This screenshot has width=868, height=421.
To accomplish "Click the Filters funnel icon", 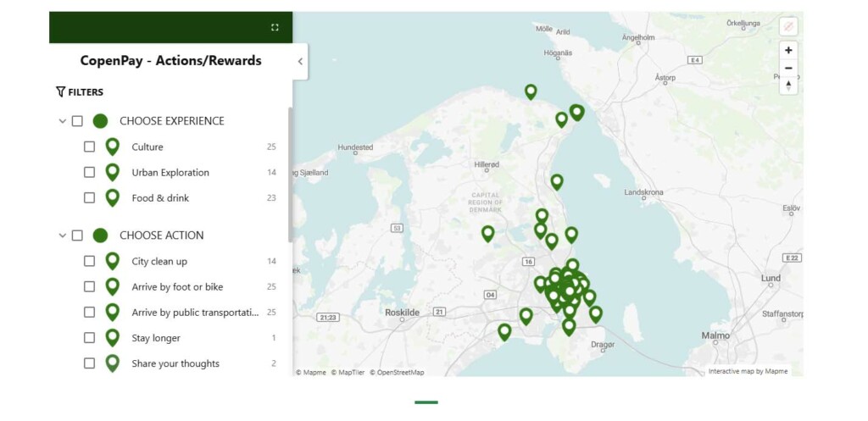I will (x=60, y=91).
